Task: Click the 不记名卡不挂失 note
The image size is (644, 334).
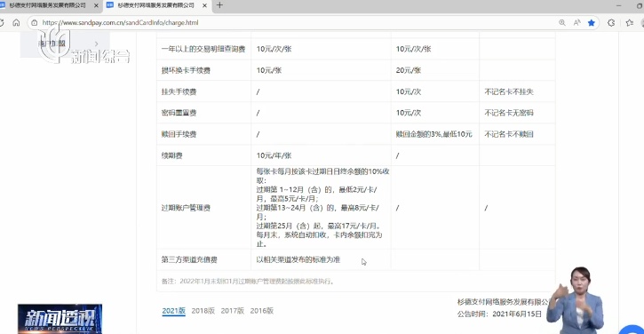Action: click(509, 91)
